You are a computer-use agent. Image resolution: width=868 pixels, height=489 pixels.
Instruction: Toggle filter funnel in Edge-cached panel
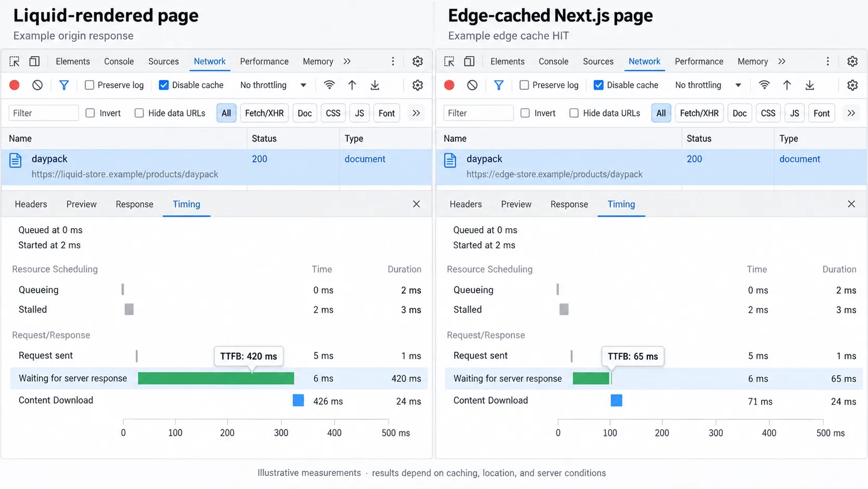(499, 85)
